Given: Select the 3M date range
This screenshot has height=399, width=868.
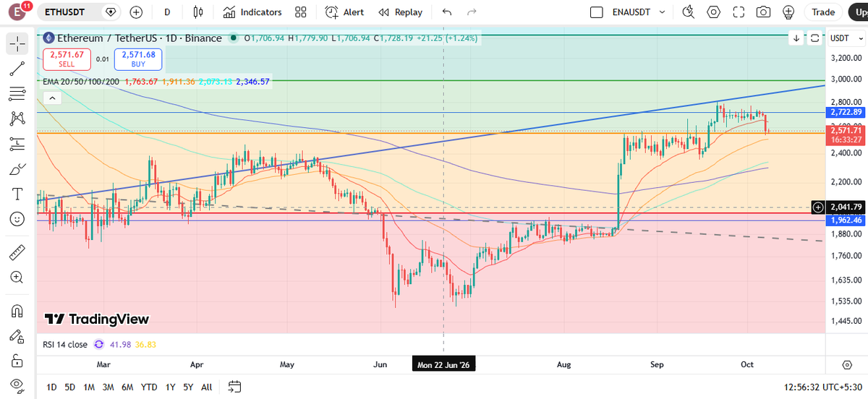Looking at the screenshot, I should coord(108,386).
